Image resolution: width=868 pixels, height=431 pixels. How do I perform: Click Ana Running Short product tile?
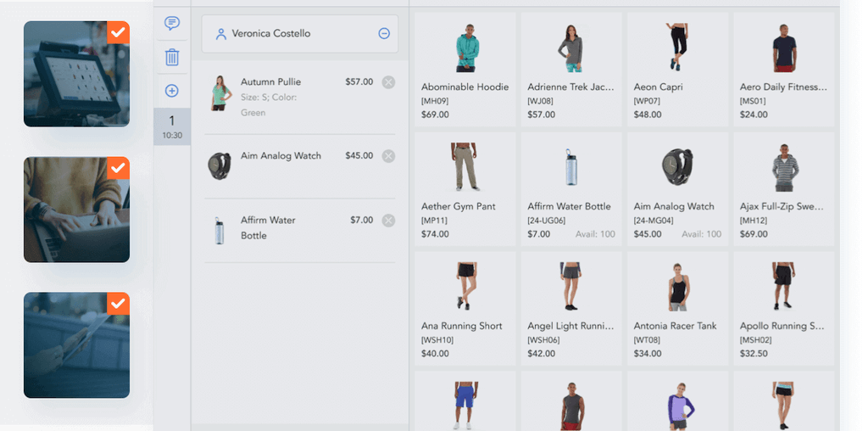pos(465,309)
